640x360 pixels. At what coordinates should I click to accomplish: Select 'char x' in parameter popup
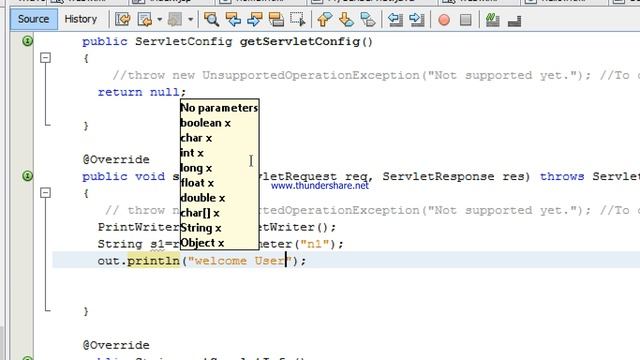tap(196, 138)
